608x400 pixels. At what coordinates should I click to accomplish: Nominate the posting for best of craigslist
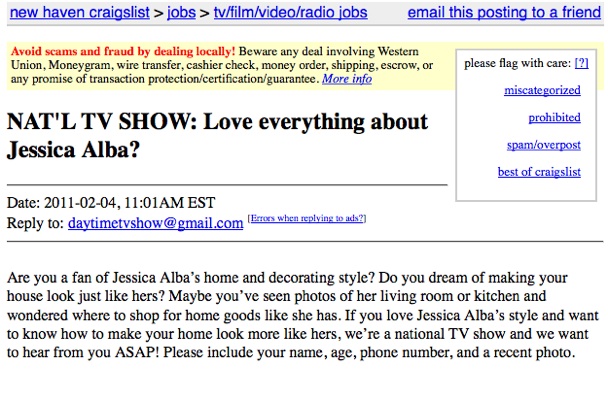pos(538,172)
